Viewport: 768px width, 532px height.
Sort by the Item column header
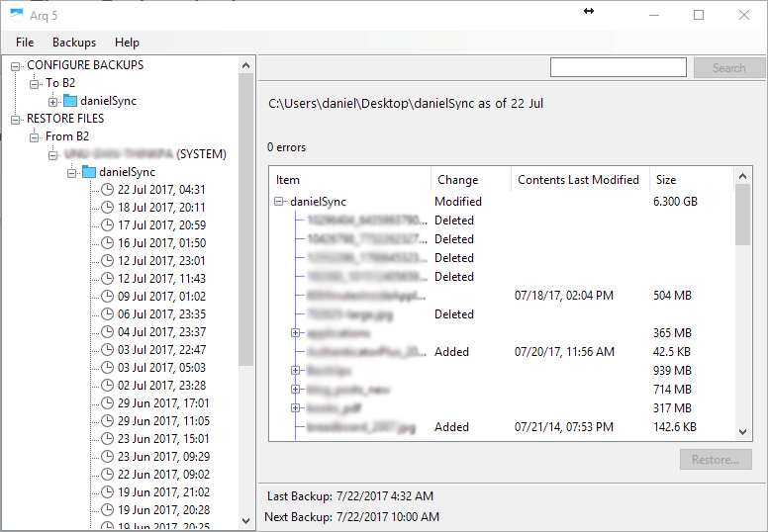[349, 180]
